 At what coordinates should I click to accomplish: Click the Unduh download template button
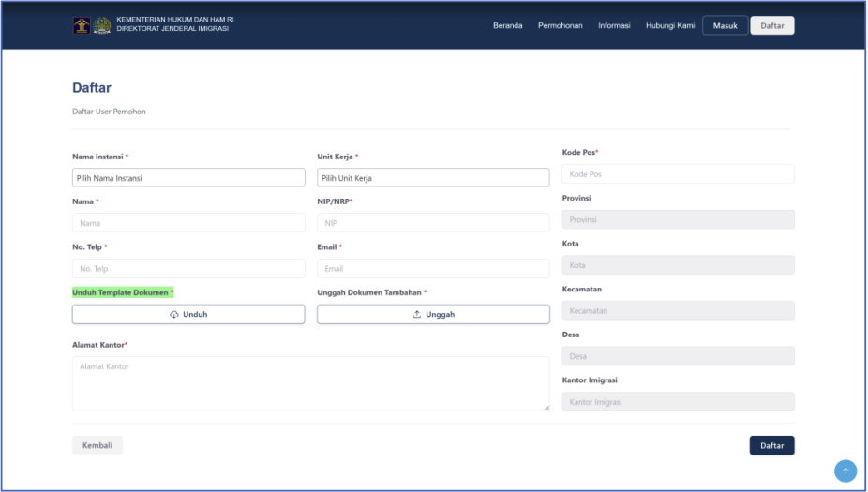click(x=188, y=315)
